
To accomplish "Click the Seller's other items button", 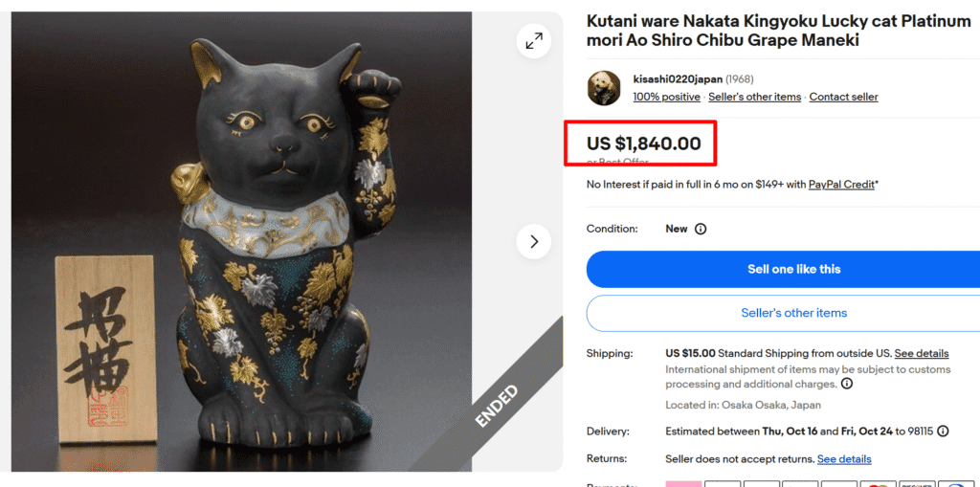I will pyautogui.click(x=793, y=313).
